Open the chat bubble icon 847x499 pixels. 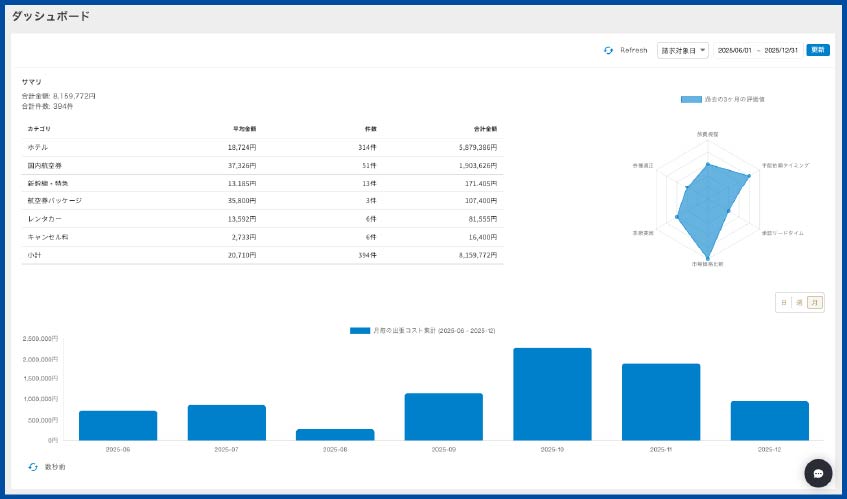point(818,473)
